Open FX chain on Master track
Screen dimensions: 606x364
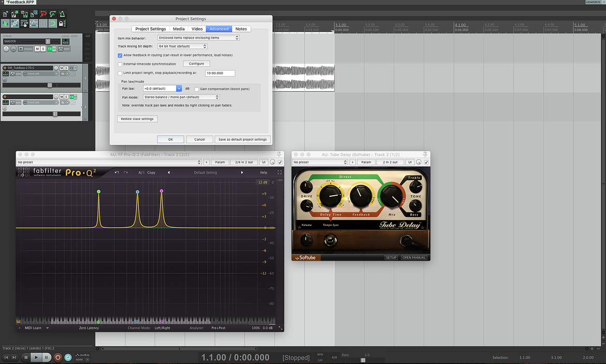(x=50, y=49)
